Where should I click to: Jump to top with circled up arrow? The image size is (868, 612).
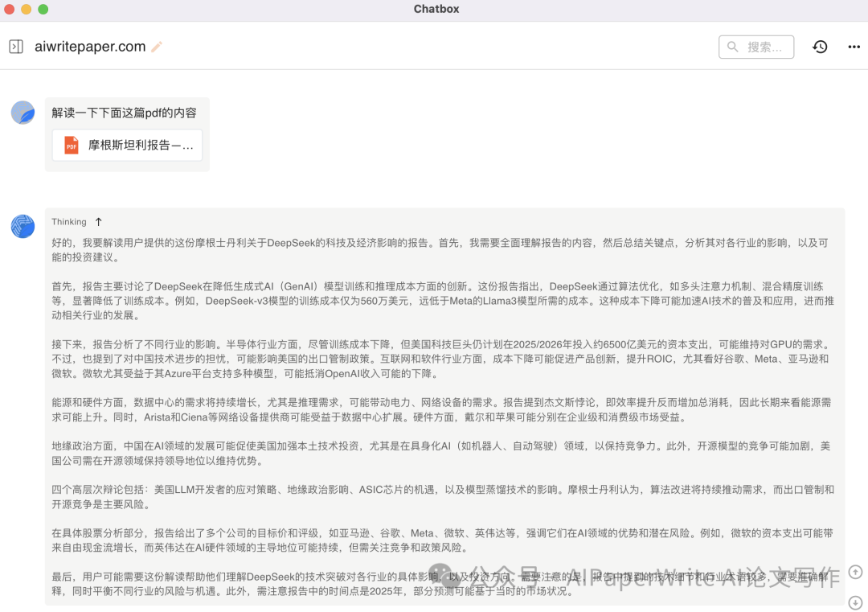tap(855, 572)
